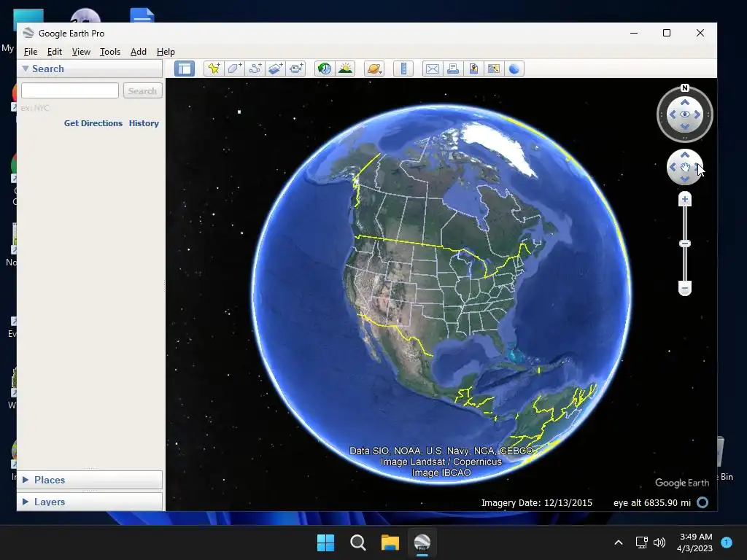The image size is (747, 560).
Task: Click the Imagery Date 12/13/2015 text
Action: tap(537, 502)
